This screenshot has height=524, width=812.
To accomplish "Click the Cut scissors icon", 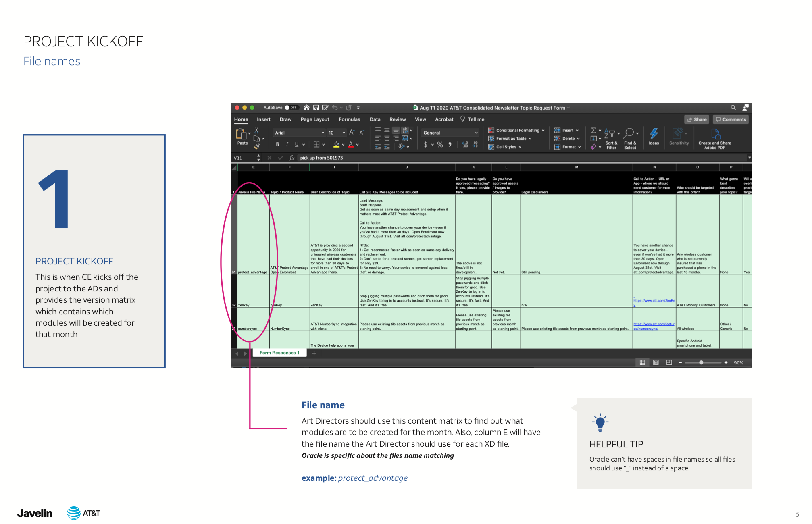I will click(256, 131).
